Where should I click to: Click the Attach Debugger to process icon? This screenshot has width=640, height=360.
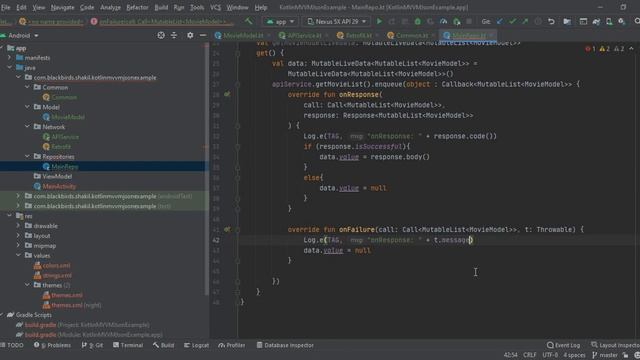[x=457, y=21]
